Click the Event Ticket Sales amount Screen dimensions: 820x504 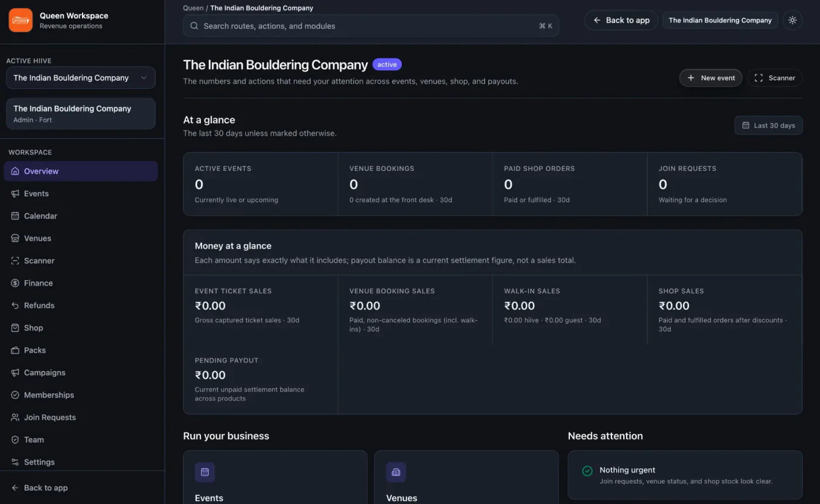(210, 306)
